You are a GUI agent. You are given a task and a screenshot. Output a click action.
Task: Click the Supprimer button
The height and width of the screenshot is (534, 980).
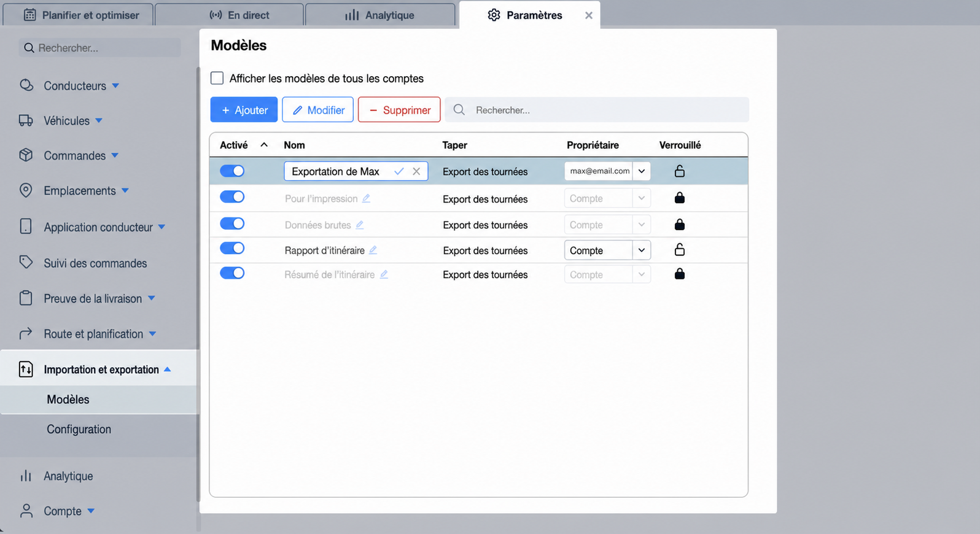point(399,110)
